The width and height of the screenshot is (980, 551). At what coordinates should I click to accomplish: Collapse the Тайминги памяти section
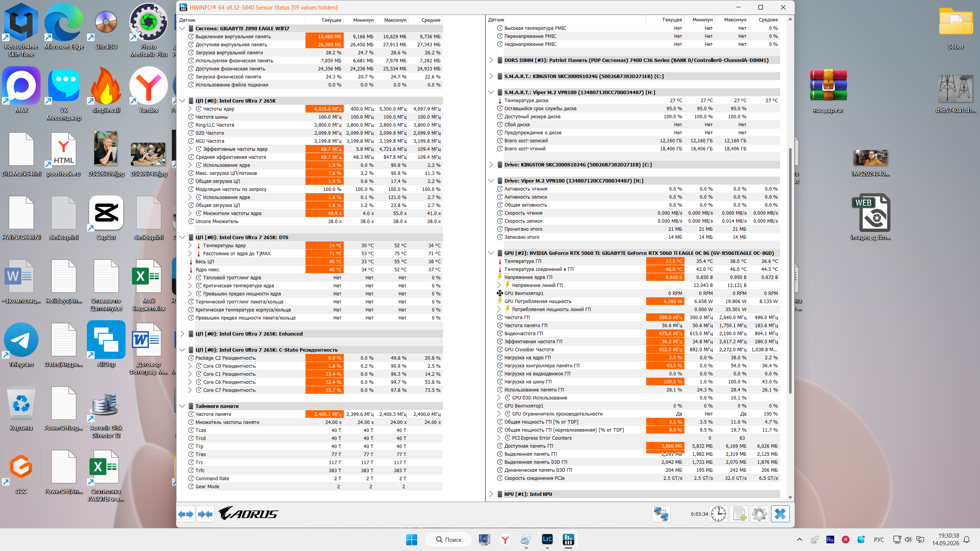point(182,406)
